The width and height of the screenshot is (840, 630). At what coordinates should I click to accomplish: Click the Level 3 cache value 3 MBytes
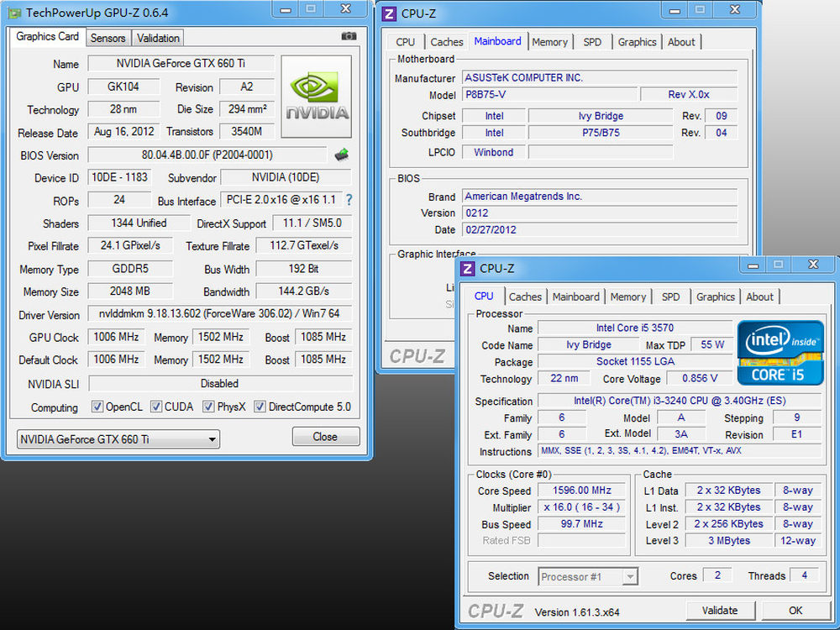pyautogui.click(x=729, y=540)
